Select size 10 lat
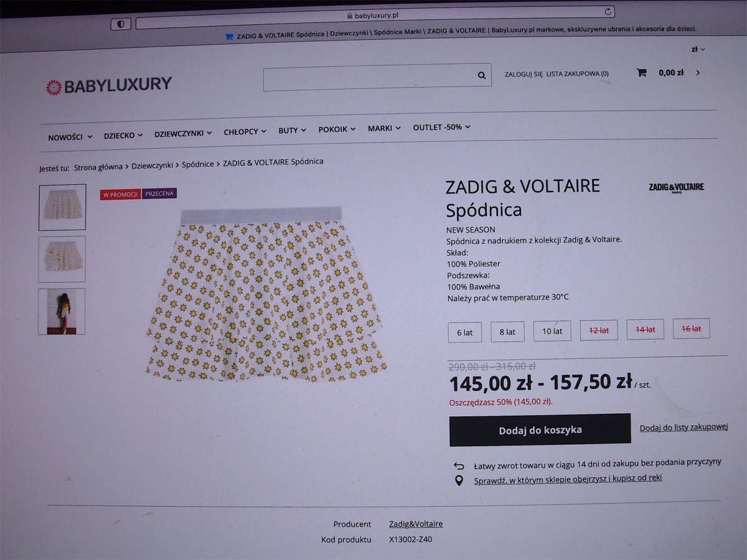The image size is (747, 560). 552,331
